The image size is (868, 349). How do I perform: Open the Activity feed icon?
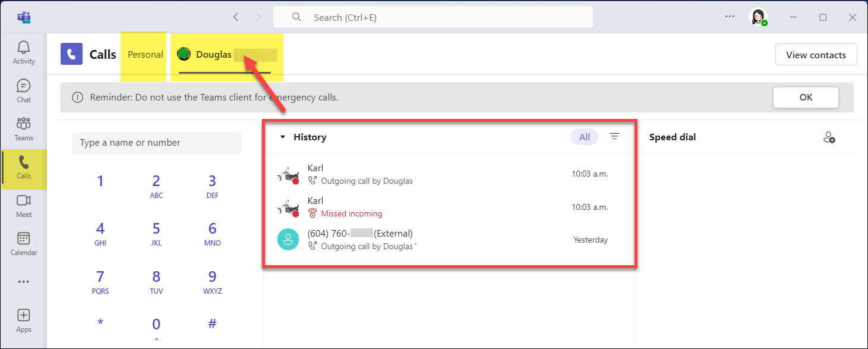[x=23, y=52]
